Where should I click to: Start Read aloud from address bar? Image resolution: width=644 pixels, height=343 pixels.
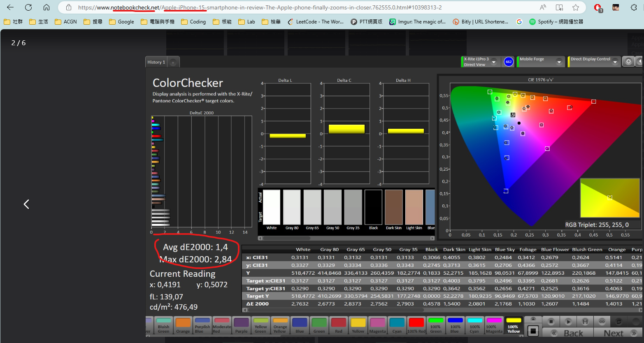point(543,7)
